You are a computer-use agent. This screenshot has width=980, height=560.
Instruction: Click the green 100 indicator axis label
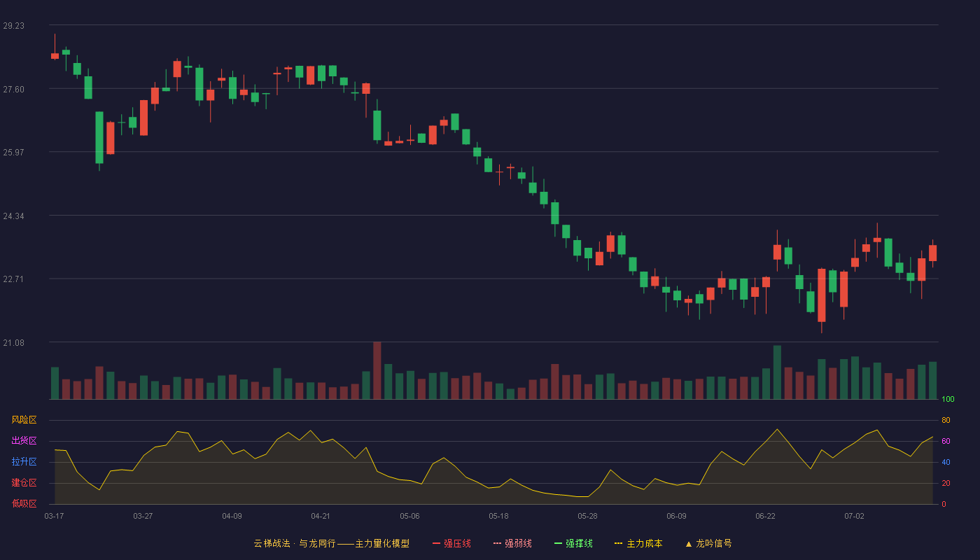click(x=948, y=400)
